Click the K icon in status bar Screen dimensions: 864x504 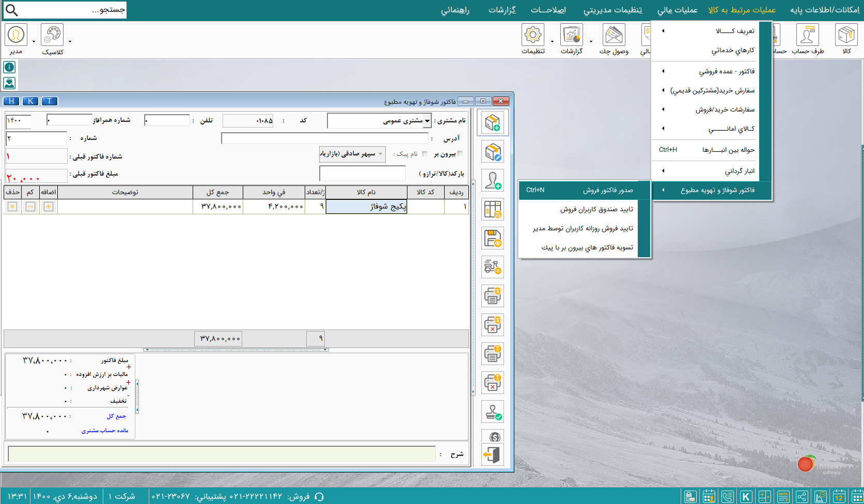pyautogui.click(x=746, y=497)
